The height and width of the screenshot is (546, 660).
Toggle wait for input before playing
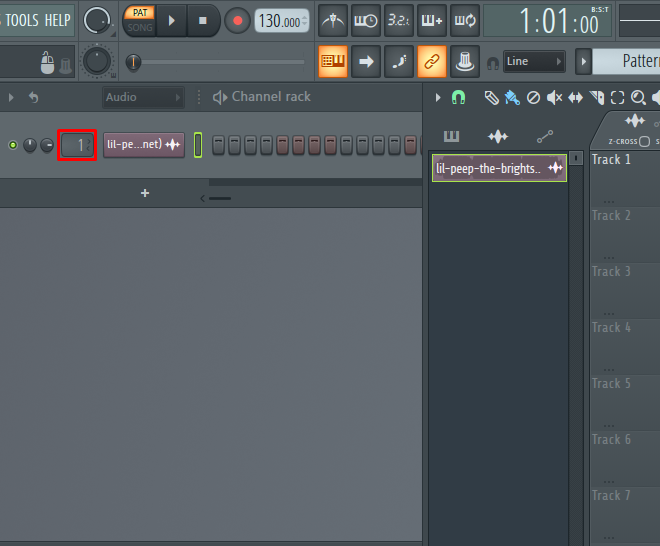point(366,20)
